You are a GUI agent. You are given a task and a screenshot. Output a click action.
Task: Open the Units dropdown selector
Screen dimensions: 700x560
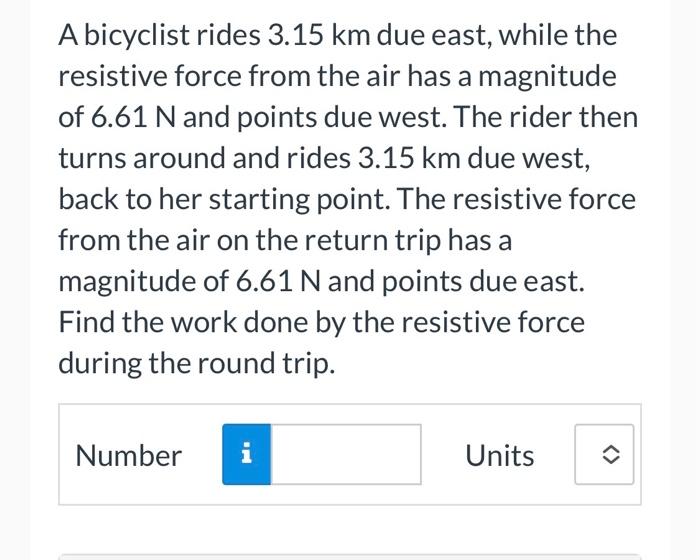click(x=604, y=454)
